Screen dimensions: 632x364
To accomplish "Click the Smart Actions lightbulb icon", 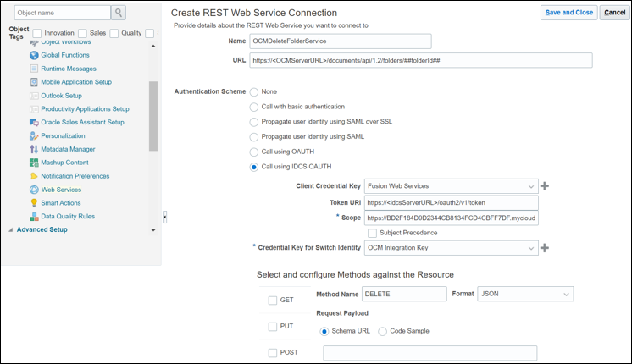I will [33, 203].
